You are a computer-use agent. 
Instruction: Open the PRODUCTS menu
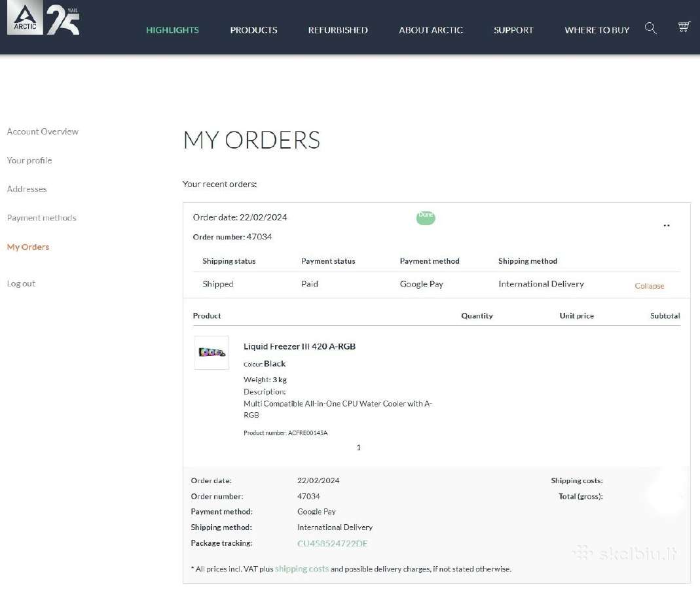pyautogui.click(x=253, y=30)
